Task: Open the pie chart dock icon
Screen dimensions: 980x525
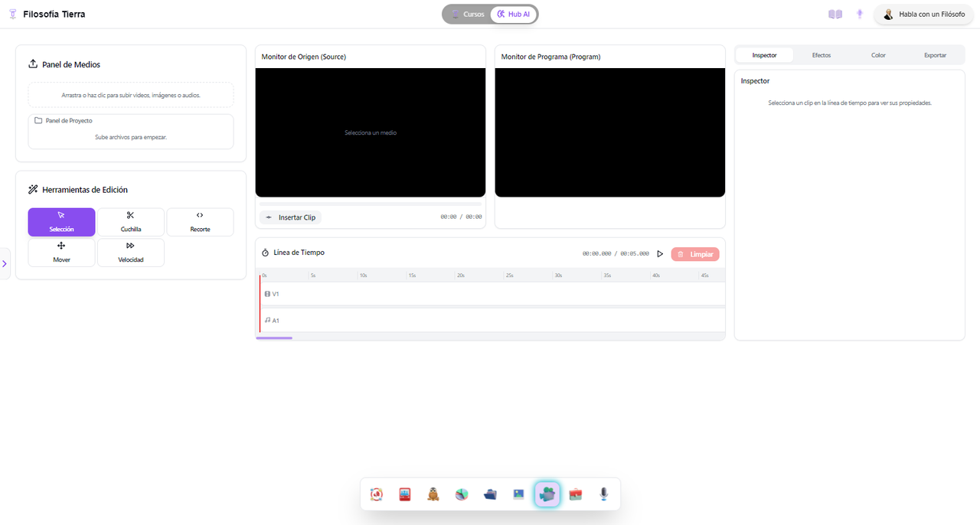Action: click(462, 494)
